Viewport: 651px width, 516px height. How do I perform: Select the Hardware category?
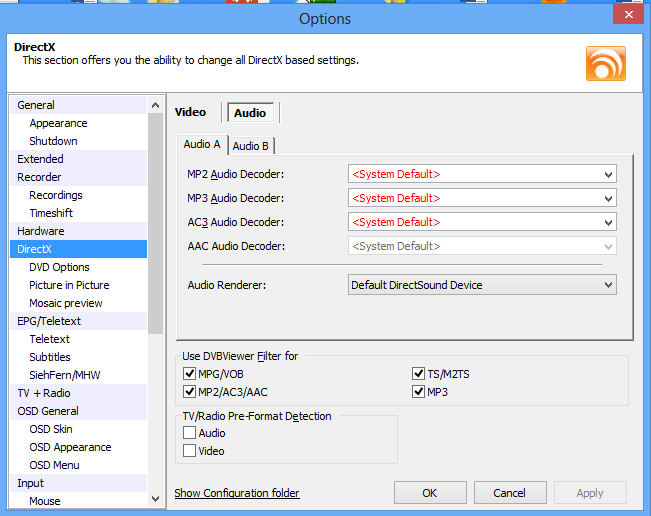[78, 231]
